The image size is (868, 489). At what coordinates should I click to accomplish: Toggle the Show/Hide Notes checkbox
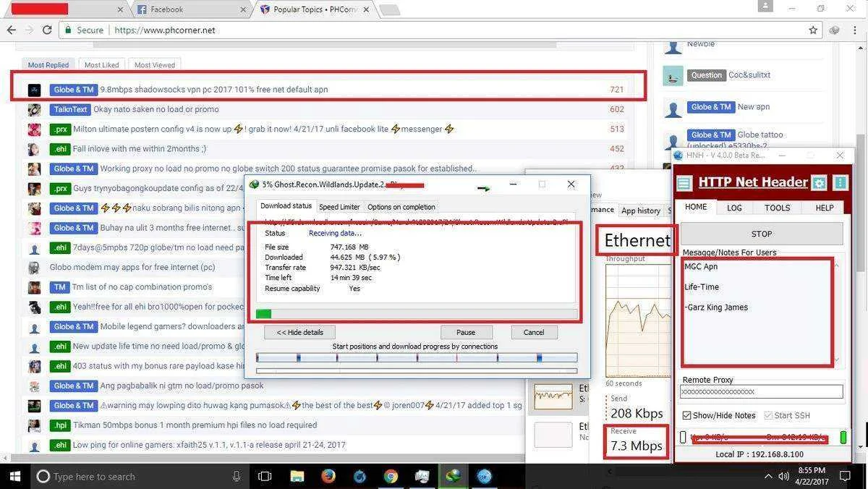click(x=687, y=415)
